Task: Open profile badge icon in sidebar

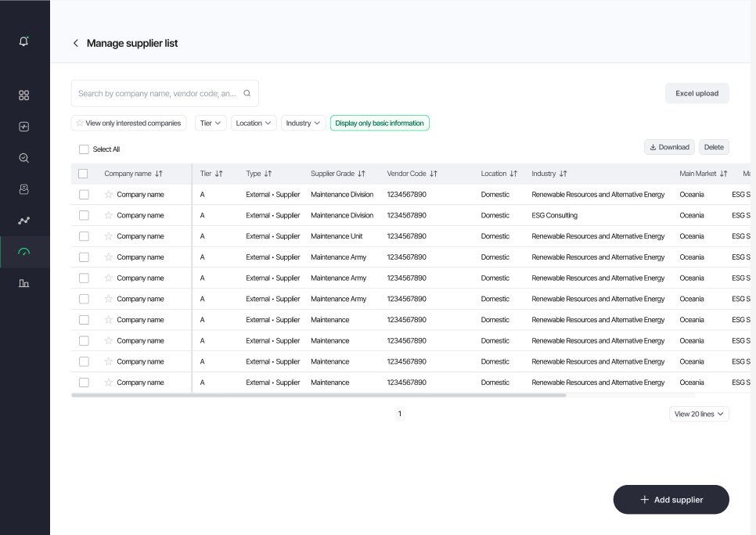Action: click(23, 189)
